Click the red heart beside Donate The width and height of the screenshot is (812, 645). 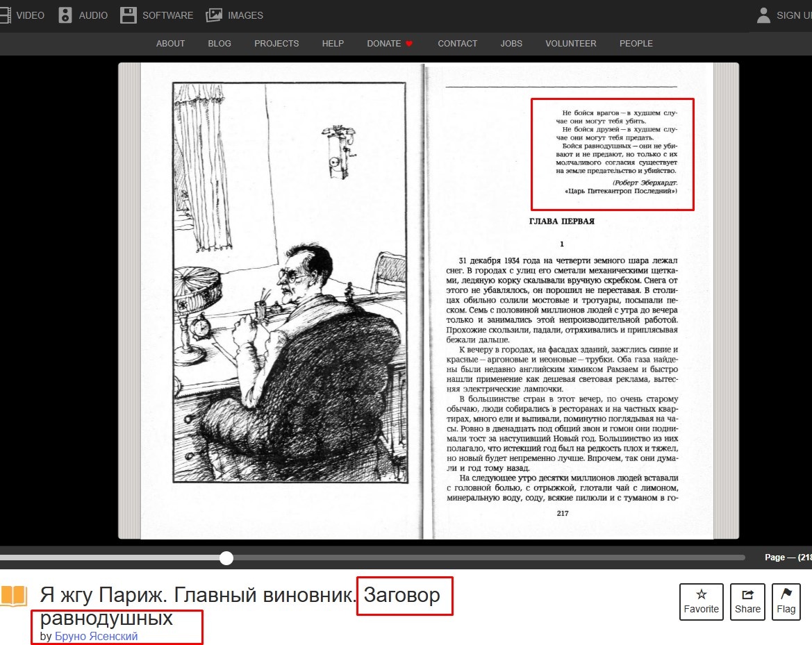tap(409, 44)
